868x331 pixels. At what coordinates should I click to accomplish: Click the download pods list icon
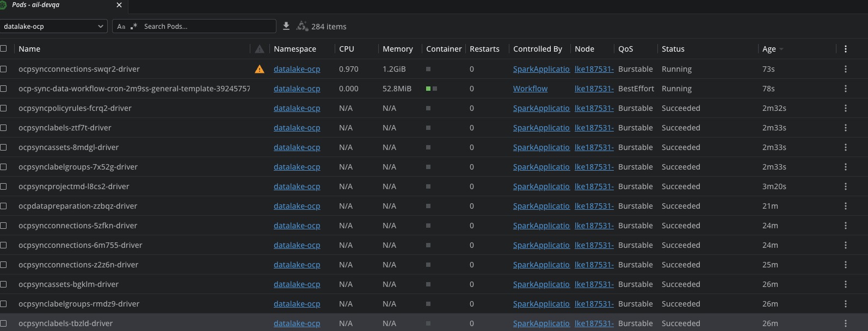click(x=286, y=26)
